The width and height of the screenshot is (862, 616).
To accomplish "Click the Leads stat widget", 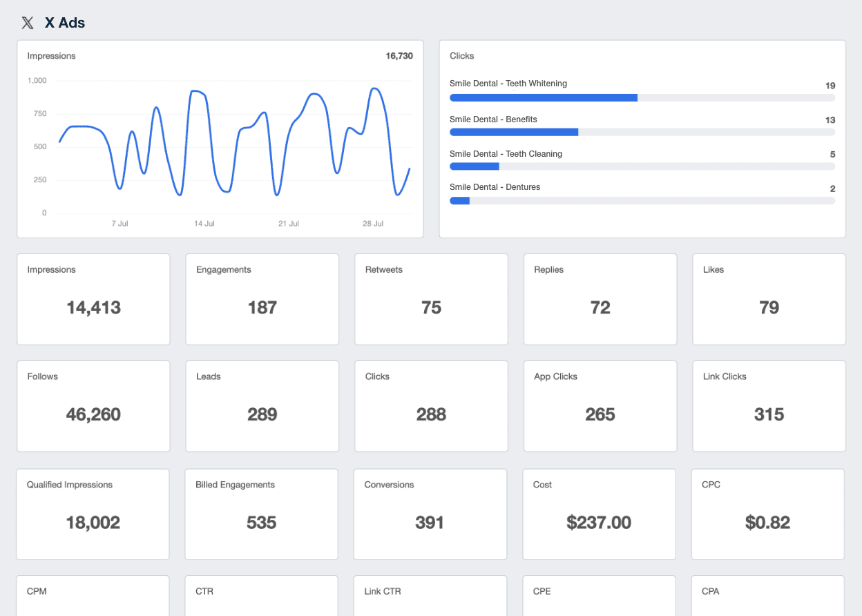I will [x=262, y=406].
